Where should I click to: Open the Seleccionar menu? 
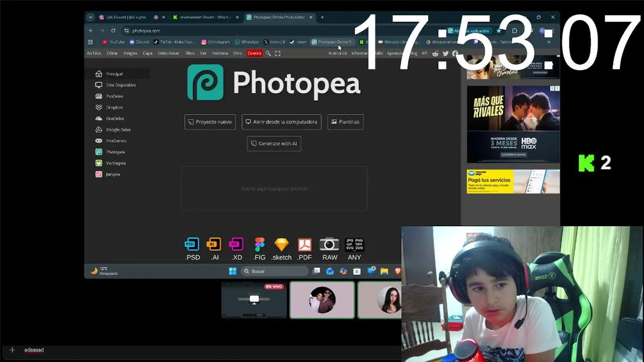click(168, 53)
